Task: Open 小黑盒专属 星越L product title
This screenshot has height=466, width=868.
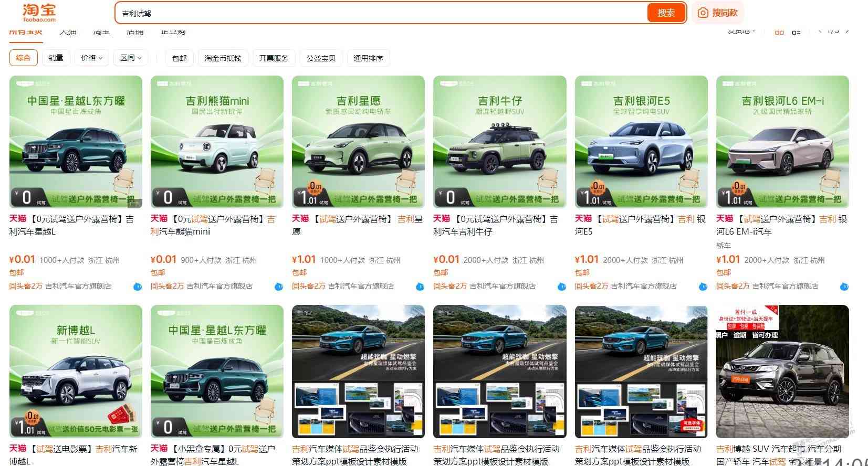Action: click(213, 455)
